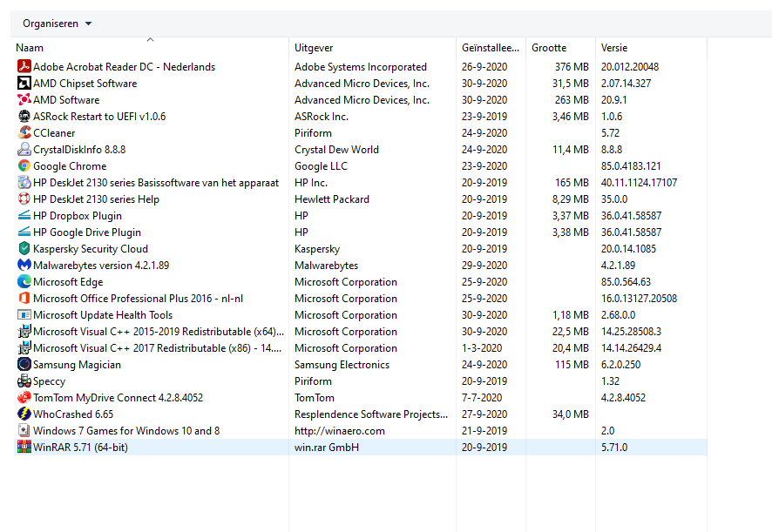Select the Google Chrome program name
Viewport: 772px width, 532px height.
click(x=70, y=165)
